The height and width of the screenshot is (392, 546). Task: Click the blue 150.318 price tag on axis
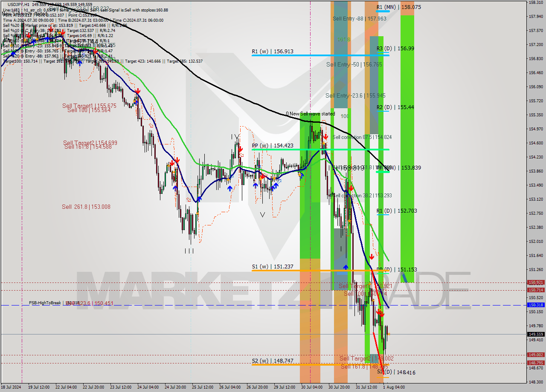[536, 305]
